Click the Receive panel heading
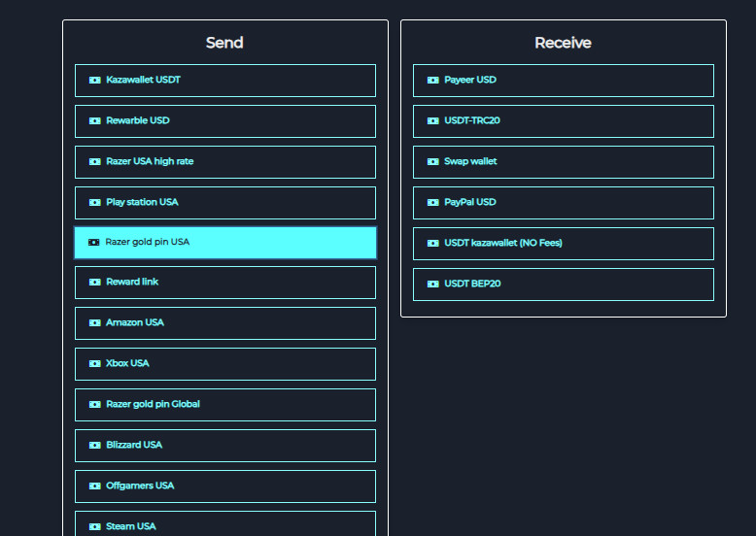 [564, 43]
